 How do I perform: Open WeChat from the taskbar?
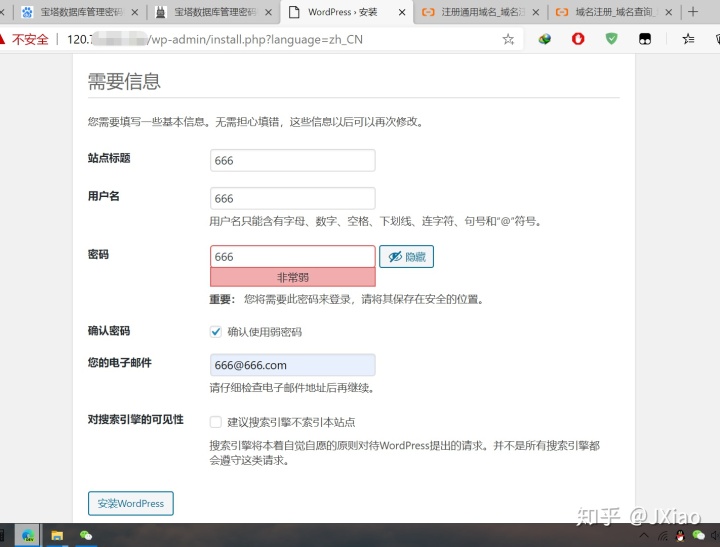(86, 535)
